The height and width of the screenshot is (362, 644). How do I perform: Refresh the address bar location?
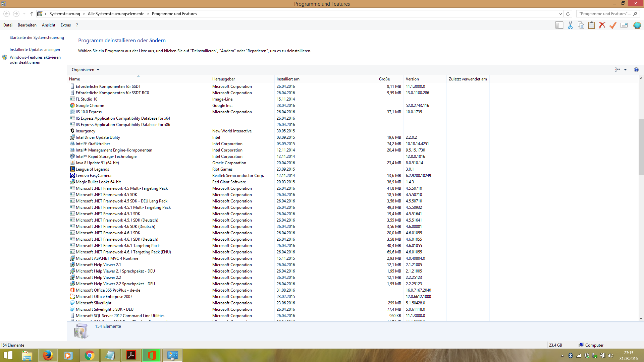(568, 14)
